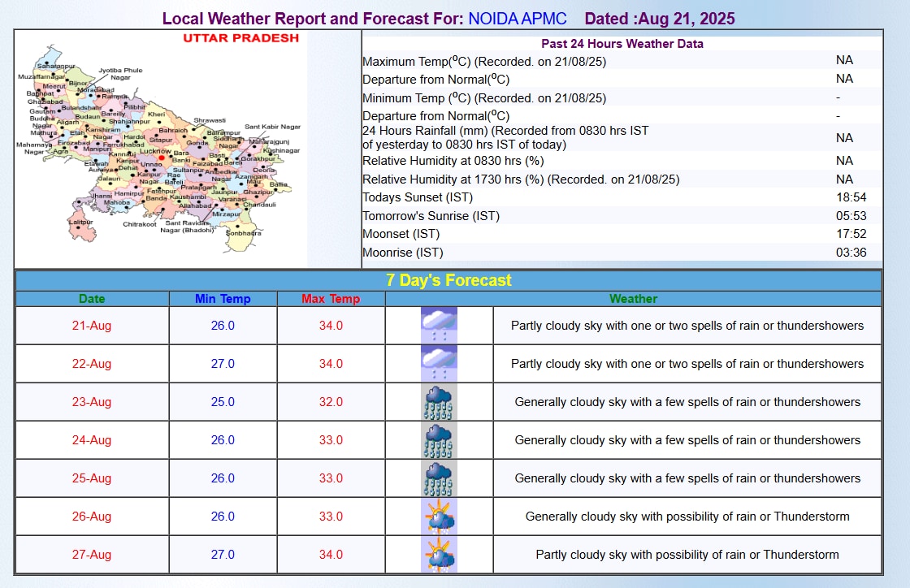Click the Minimum Temp row label

pos(484,97)
